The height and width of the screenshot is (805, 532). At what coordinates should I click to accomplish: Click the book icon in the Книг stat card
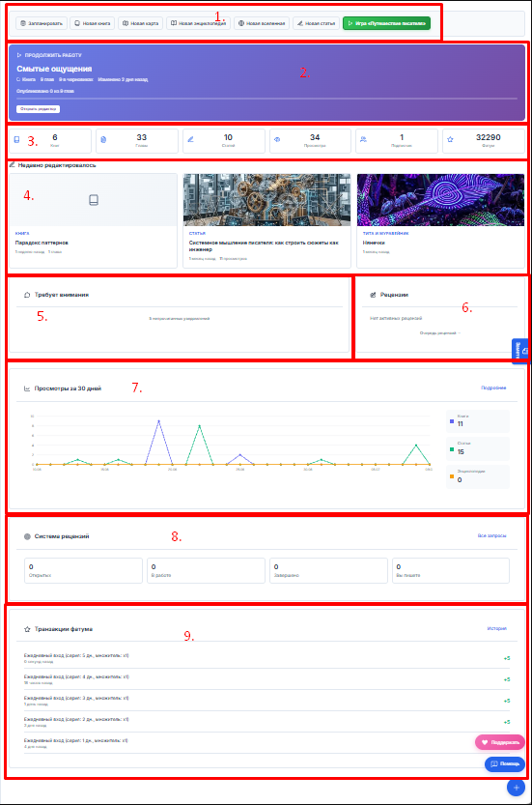point(17,139)
